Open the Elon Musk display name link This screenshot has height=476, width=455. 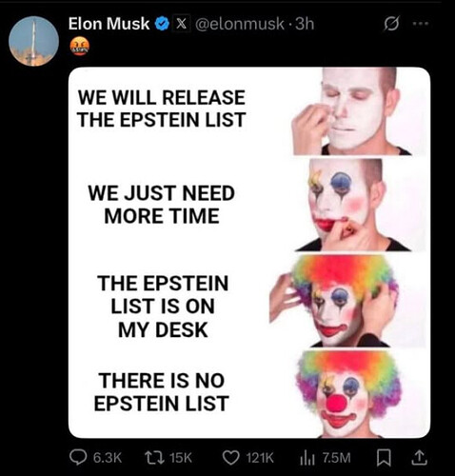click(109, 24)
